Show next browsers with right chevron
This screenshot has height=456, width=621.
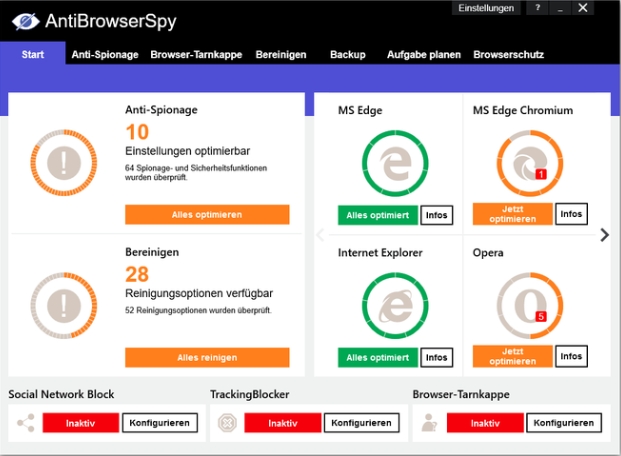tap(604, 235)
